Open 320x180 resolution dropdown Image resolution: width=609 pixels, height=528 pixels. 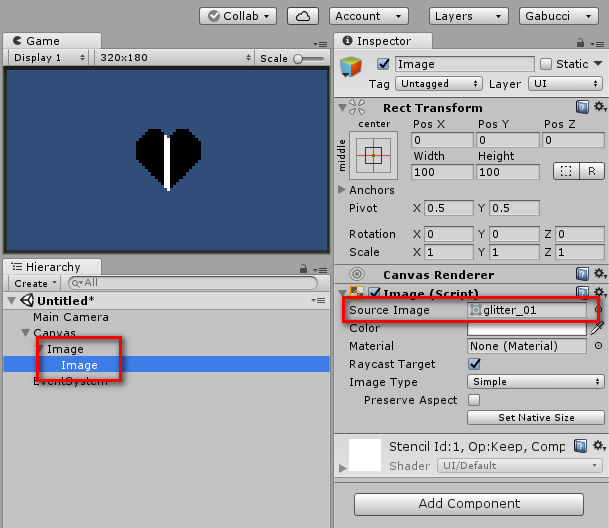[174, 58]
